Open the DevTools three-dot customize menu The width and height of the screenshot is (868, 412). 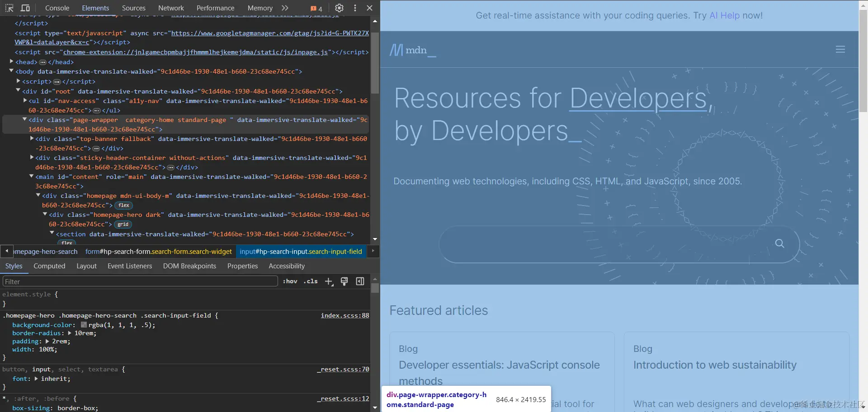[355, 8]
